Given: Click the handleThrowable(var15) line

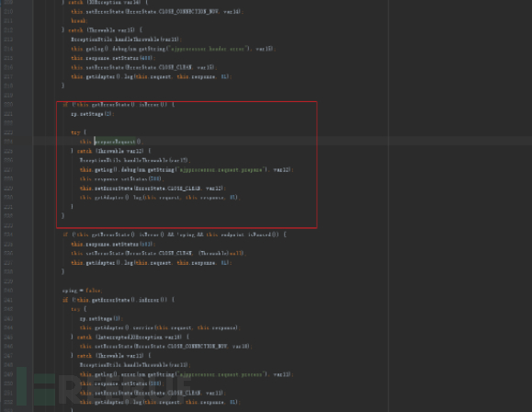Looking at the screenshot, I should pos(126,40).
